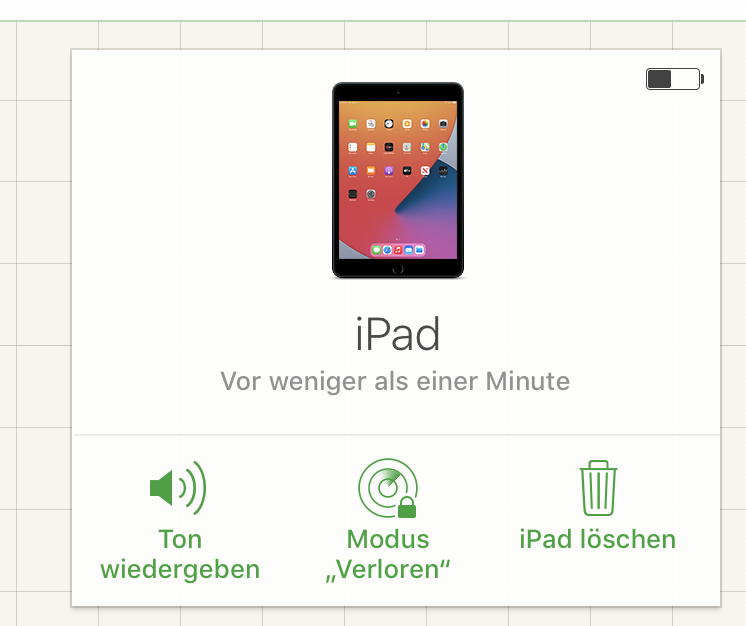Image resolution: width=746 pixels, height=626 pixels.
Task: Click the radar Lost Mode icon
Action: pyautogui.click(x=388, y=488)
